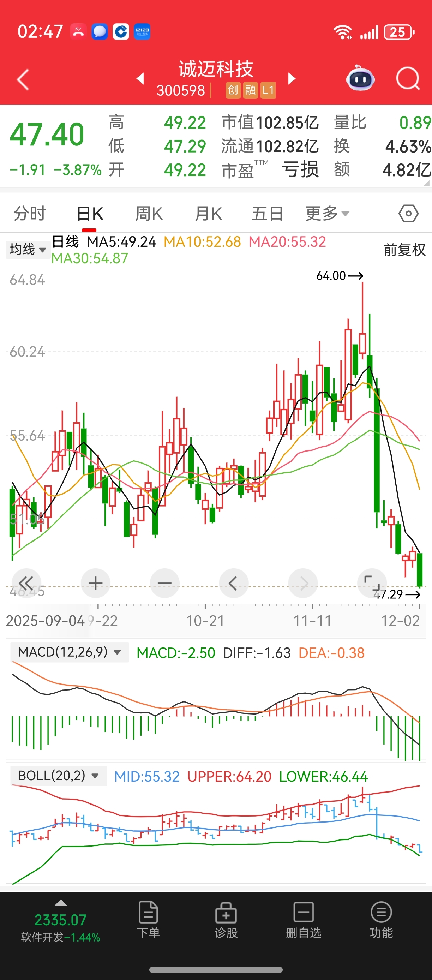Tap 删自选 remove from watchlist
The image size is (432, 980).
tap(304, 920)
